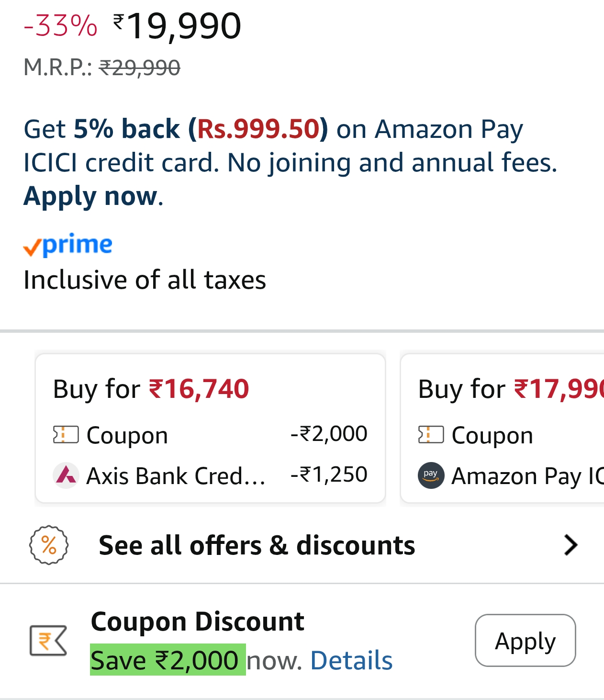This screenshot has width=604, height=700.
Task: Tap the percent badge offers icon
Action: [49, 545]
